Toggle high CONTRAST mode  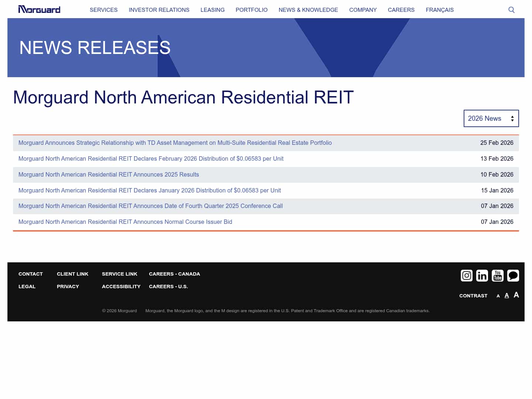coord(473,296)
